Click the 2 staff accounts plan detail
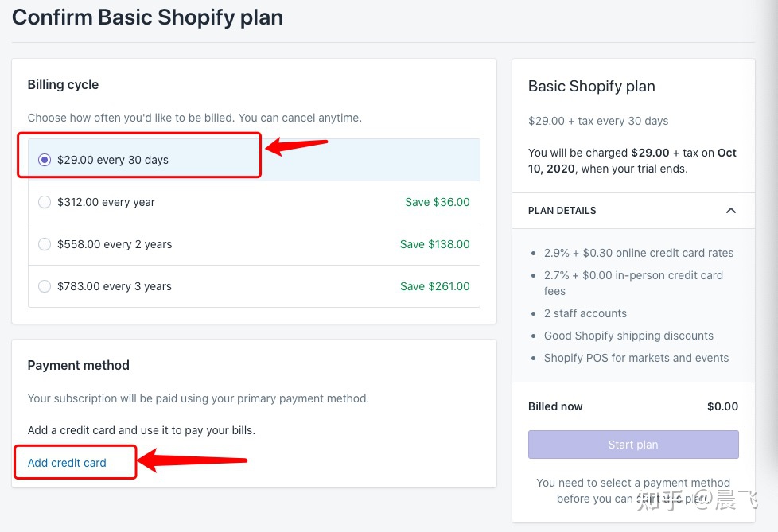The image size is (778, 532). (585, 313)
